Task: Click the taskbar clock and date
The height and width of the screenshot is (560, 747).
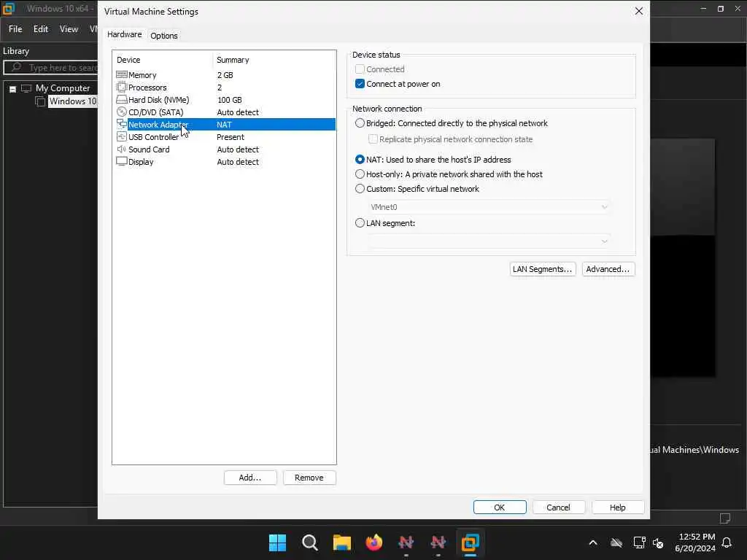Action: 697,542
